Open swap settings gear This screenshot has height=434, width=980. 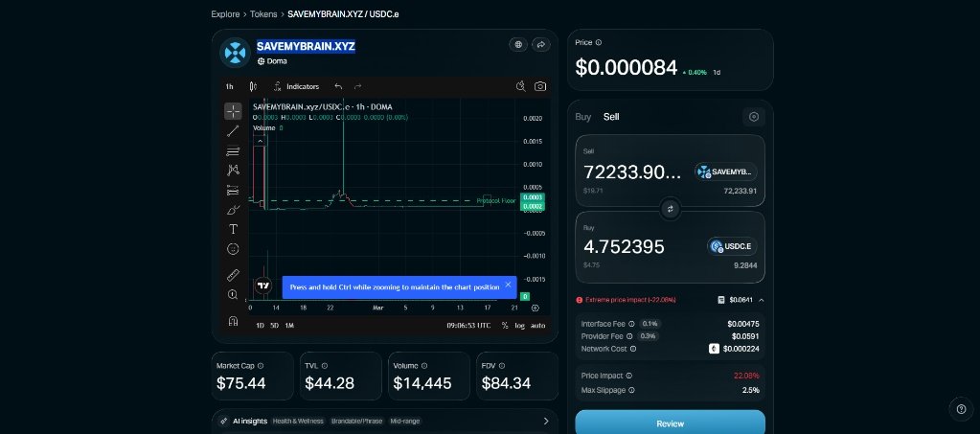coord(754,116)
